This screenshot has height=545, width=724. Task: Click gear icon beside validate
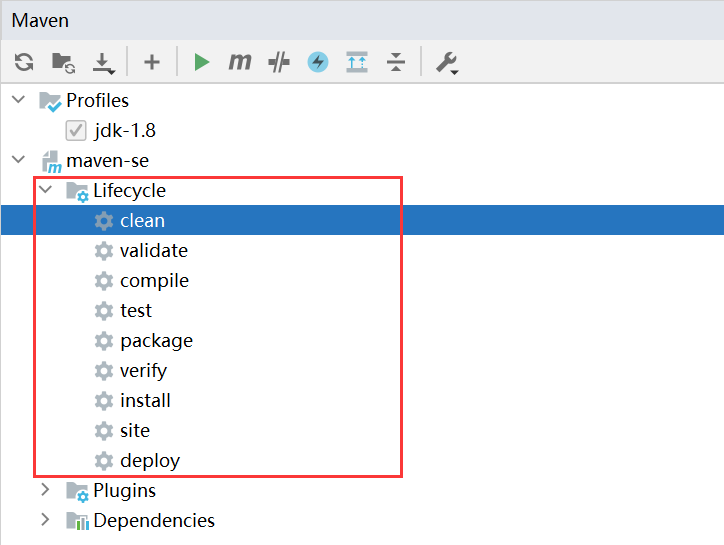click(104, 251)
